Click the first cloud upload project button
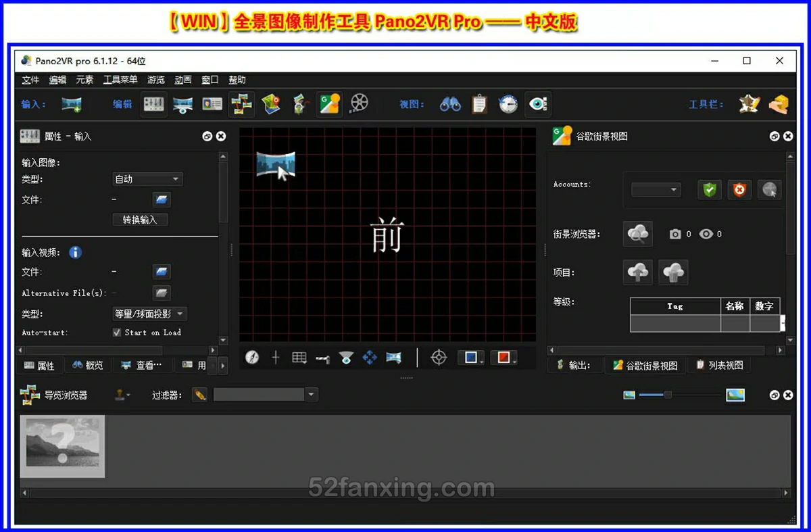Image resolution: width=811 pixels, height=532 pixels. pyautogui.click(x=638, y=272)
